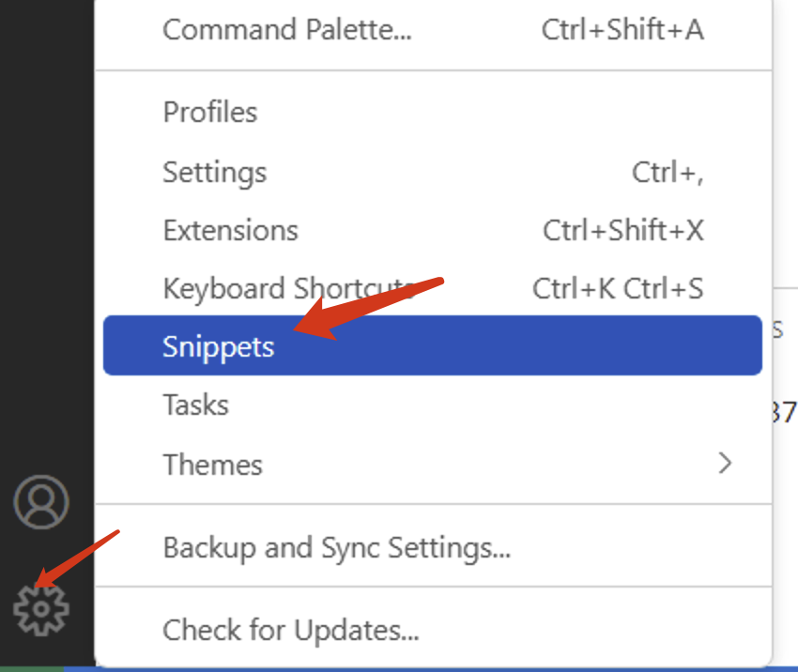Open the Command Palette menu entry
Screen dimensions: 798x672
(433, 29)
